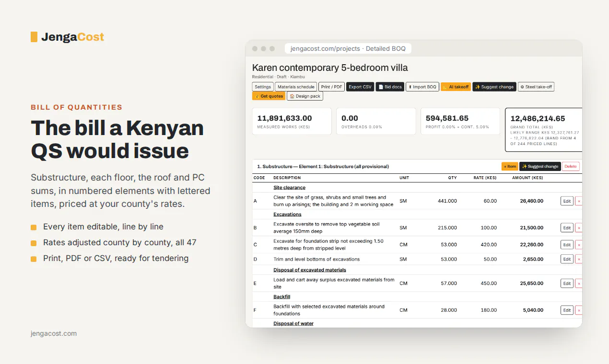Image resolution: width=609 pixels, height=364 pixels.
Task: Click Import BOQ
Action: click(422, 87)
